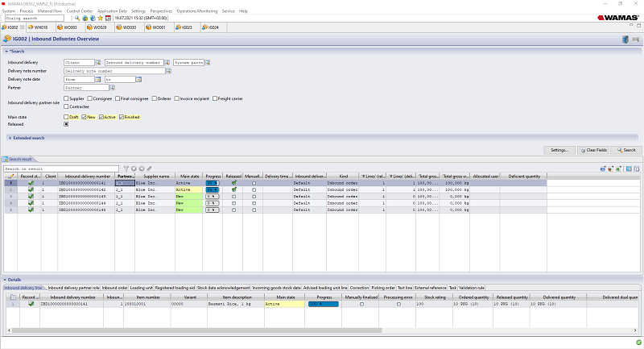Close the IG002 tab with its X
The image size is (644, 349).
pos(23,27)
